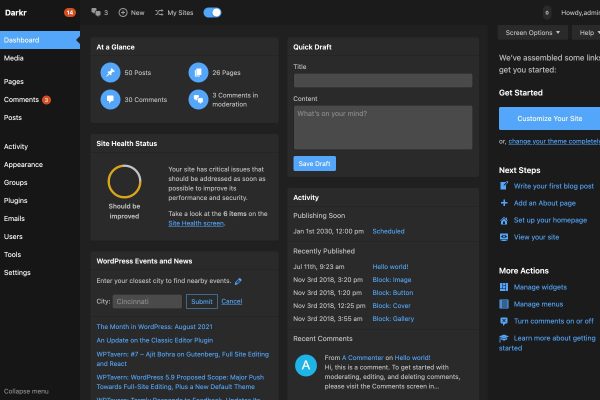Viewport: 600px width, 400px height.
Task: Click the Cancel link next to Submit
Action: tap(232, 302)
